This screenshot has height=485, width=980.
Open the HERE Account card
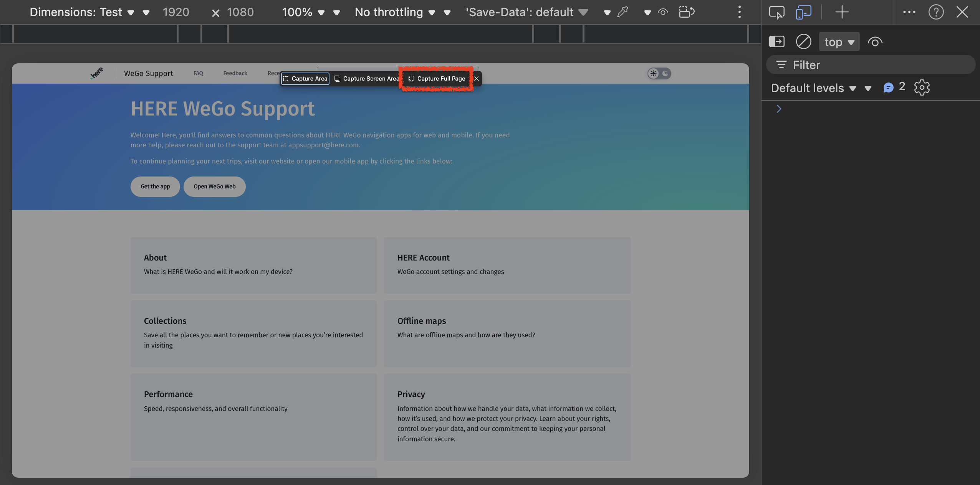[x=507, y=265]
